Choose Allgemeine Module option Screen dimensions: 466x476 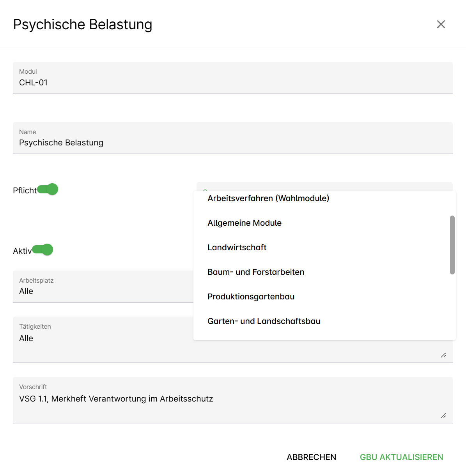pos(245,223)
